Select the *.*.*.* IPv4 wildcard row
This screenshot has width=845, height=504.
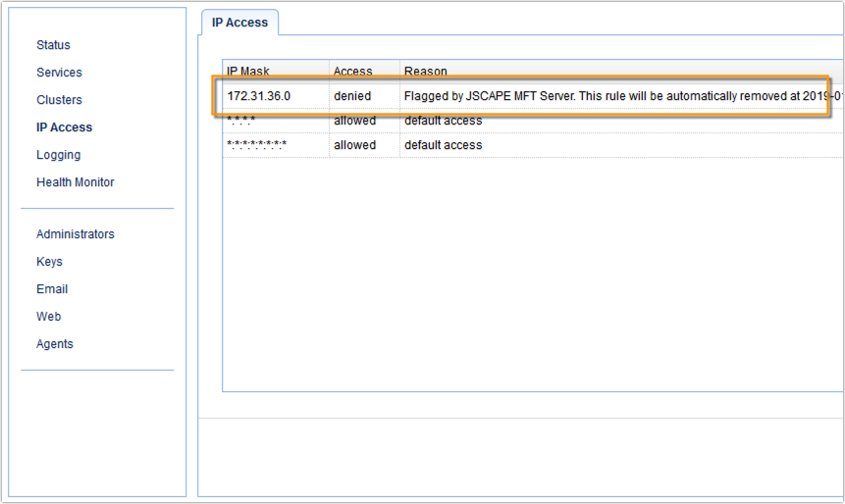click(241, 121)
